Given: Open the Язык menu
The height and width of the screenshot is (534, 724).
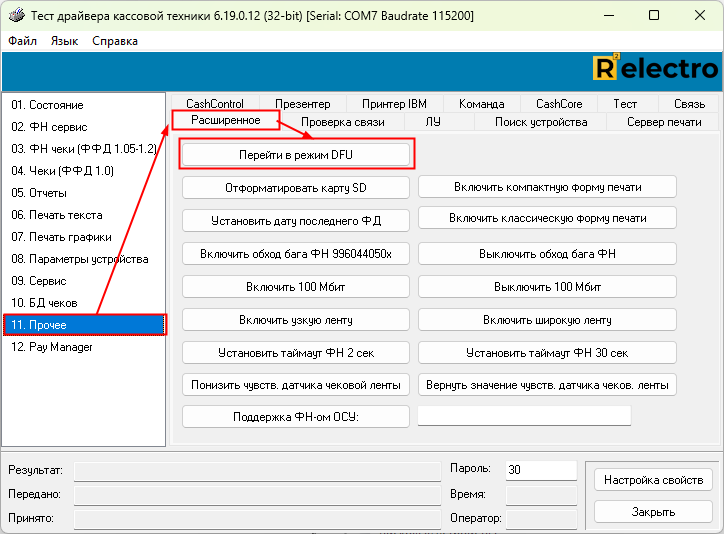Looking at the screenshot, I should pos(64,41).
